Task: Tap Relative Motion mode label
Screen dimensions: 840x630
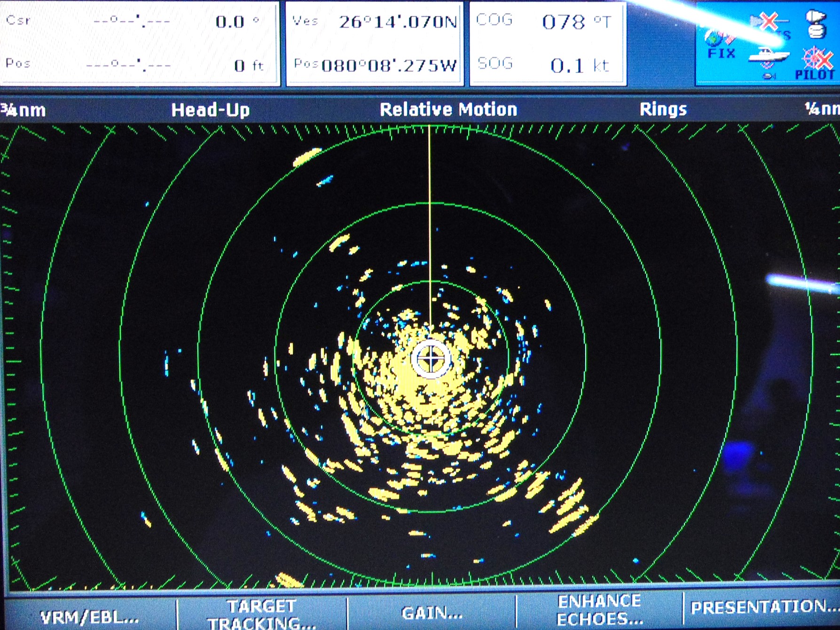Action: coord(448,109)
